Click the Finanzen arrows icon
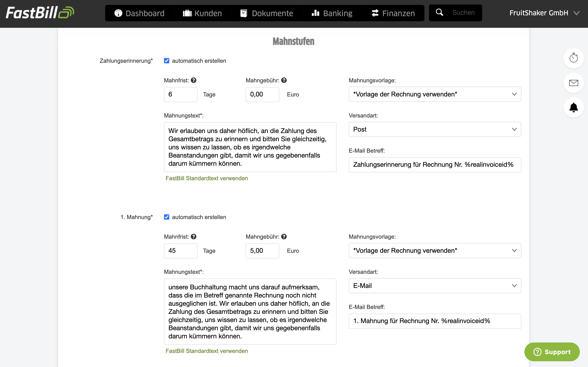This screenshot has height=367, width=588. pos(375,13)
